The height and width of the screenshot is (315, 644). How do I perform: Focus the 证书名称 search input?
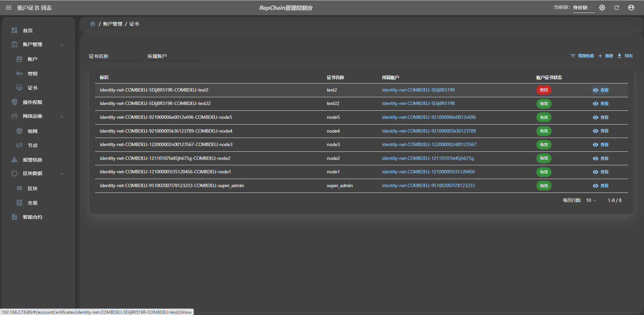(116, 56)
